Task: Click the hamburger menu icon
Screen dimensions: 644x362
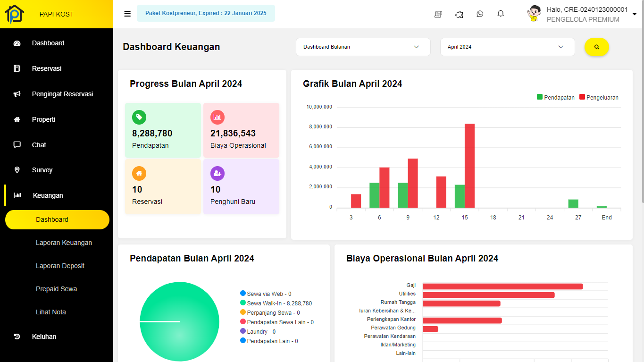Action: click(127, 14)
